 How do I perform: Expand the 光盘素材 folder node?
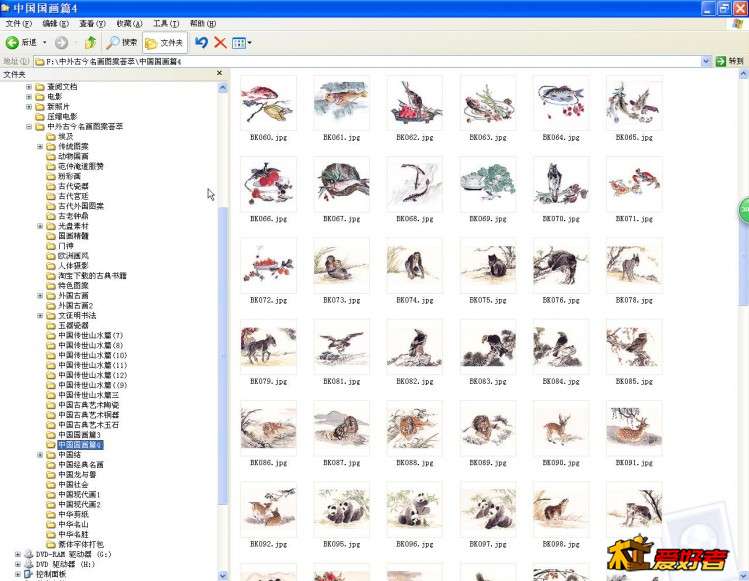[40, 226]
